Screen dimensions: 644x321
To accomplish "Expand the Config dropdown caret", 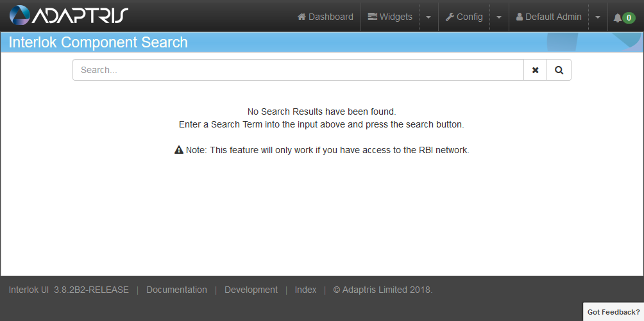I will pyautogui.click(x=499, y=17).
